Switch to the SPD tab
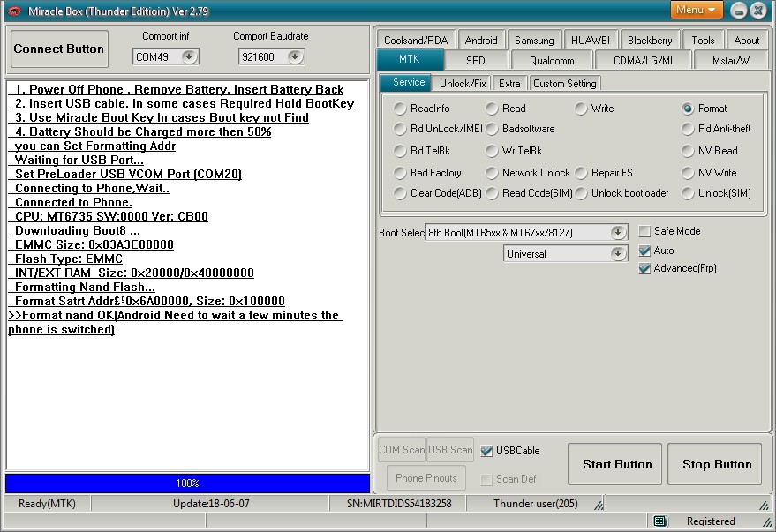776x532 pixels. tap(476, 60)
